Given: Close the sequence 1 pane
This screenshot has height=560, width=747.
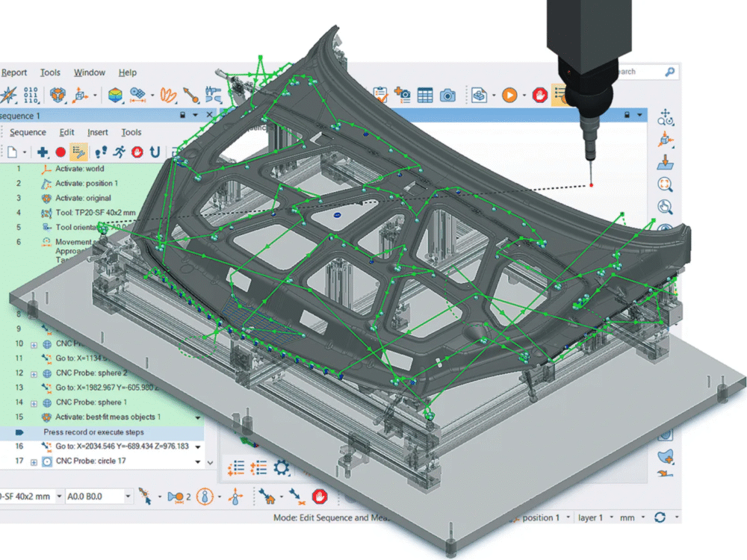Looking at the screenshot, I should pos(209,115).
